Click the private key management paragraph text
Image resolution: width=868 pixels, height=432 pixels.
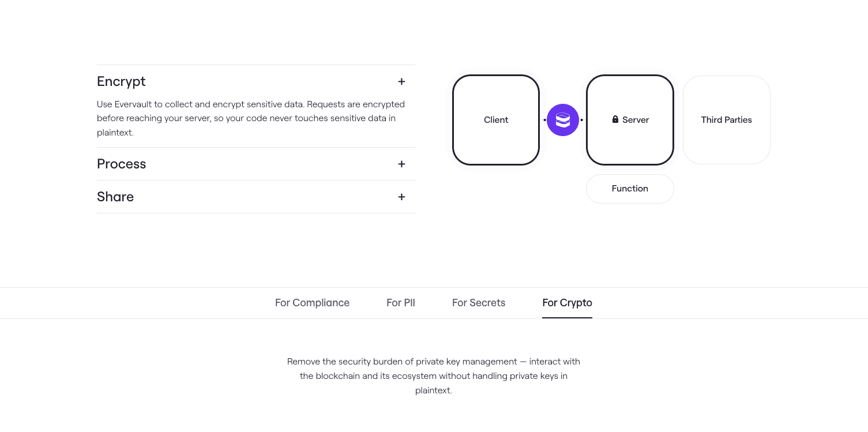434,376
